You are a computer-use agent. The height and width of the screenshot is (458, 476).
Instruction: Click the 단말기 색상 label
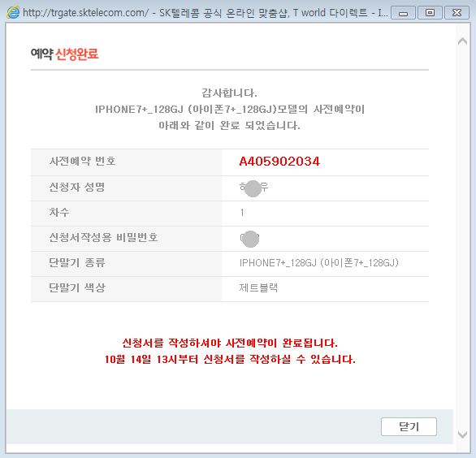(77, 287)
